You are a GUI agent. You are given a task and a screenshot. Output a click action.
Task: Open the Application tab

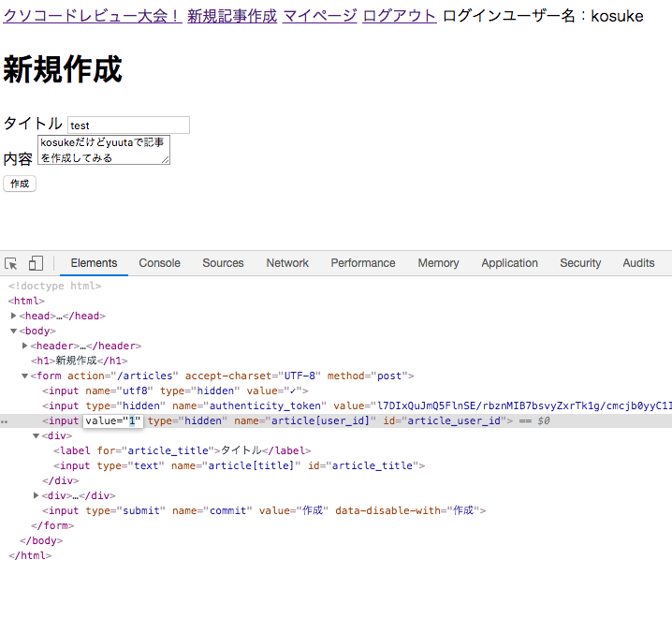(x=509, y=263)
